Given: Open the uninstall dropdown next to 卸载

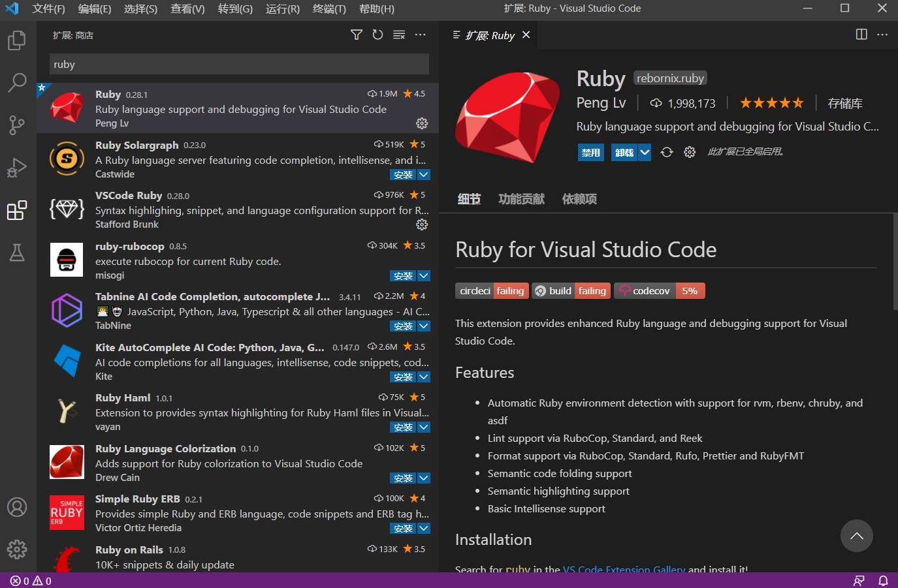Looking at the screenshot, I should coord(645,152).
